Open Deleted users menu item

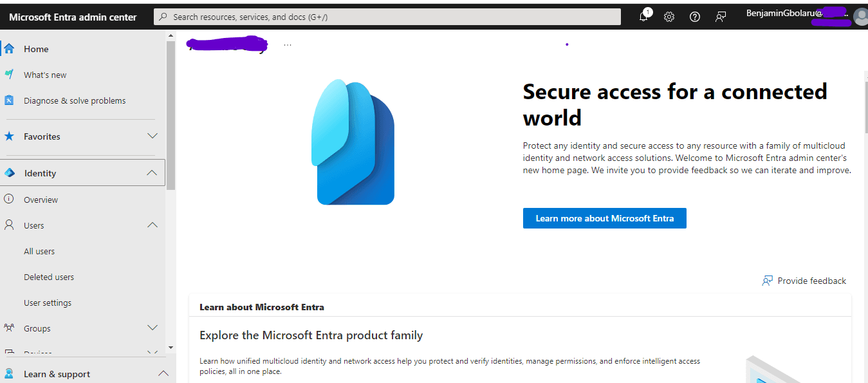[x=49, y=277]
